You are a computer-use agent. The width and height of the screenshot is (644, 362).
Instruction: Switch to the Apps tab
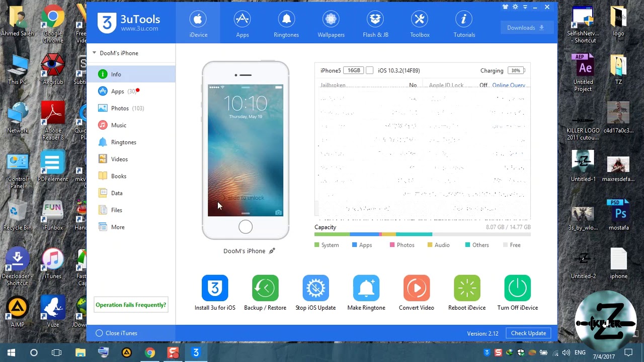point(243,24)
